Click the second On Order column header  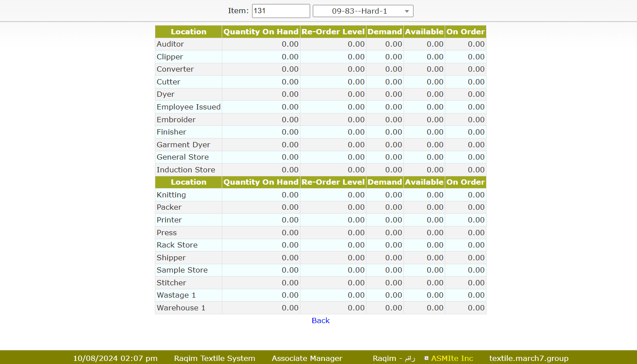tap(465, 182)
